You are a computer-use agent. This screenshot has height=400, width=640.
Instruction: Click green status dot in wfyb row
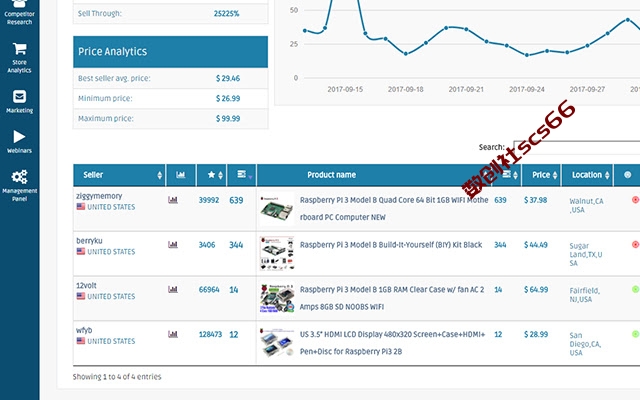click(x=635, y=334)
